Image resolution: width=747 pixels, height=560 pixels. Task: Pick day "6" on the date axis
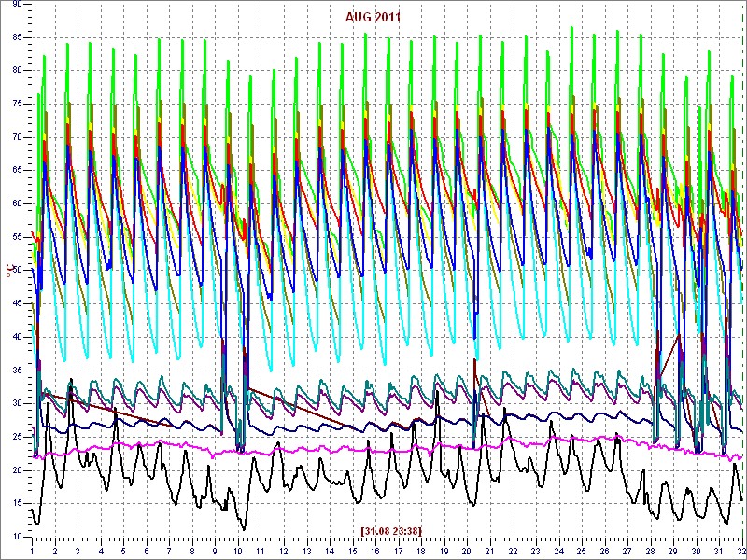tap(147, 551)
